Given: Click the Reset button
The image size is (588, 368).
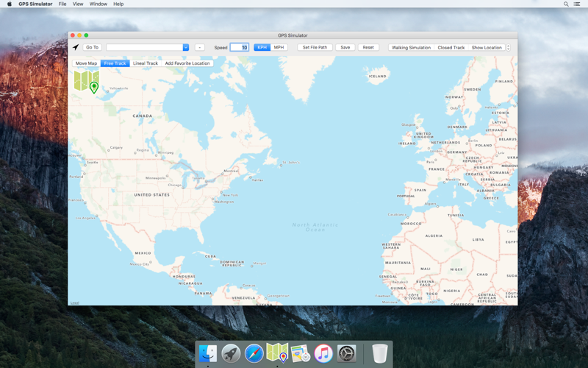Looking at the screenshot, I should (368, 47).
